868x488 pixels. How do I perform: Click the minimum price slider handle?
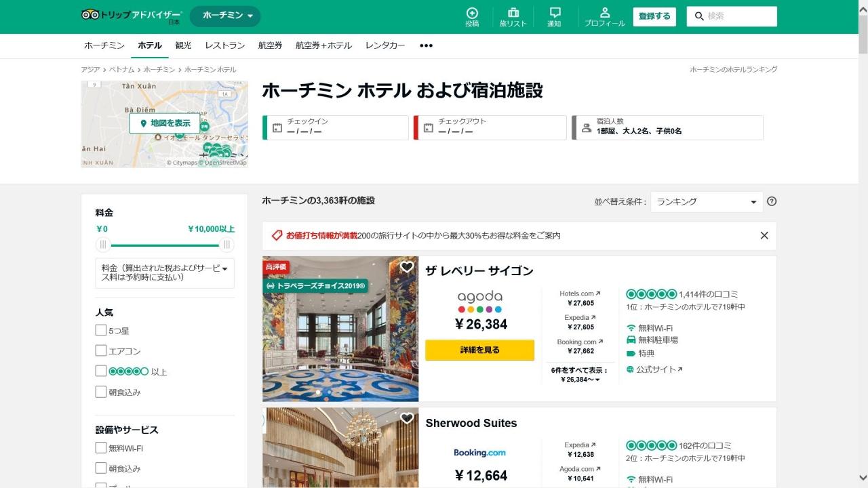(x=103, y=245)
